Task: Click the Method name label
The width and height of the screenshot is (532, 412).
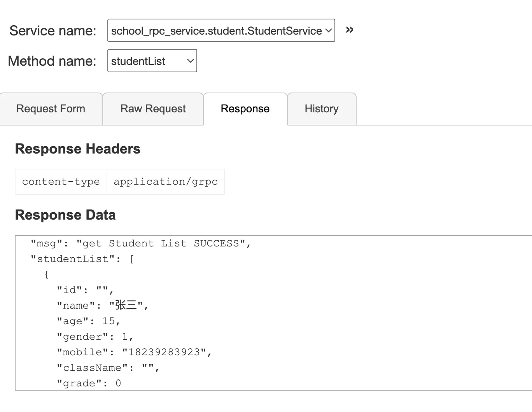Action: (x=52, y=61)
